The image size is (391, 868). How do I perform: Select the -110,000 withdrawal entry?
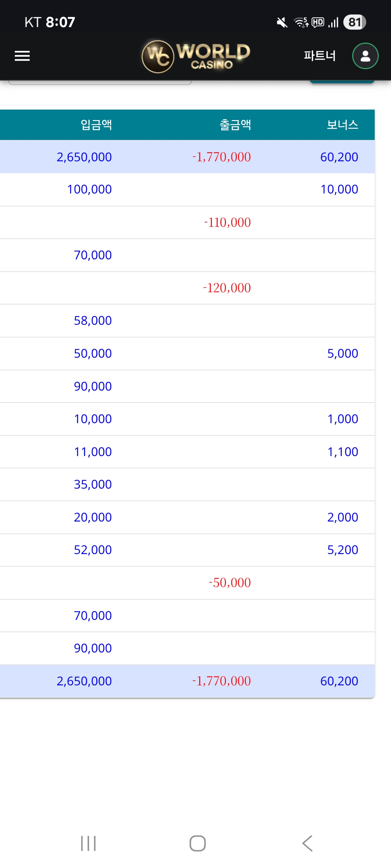click(227, 222)
